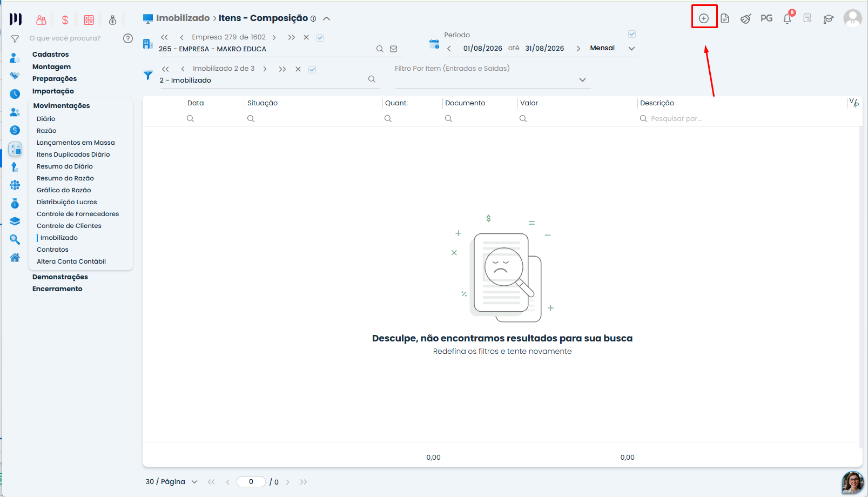
Task: Open the Razão menu item
Action: point(46,131)
